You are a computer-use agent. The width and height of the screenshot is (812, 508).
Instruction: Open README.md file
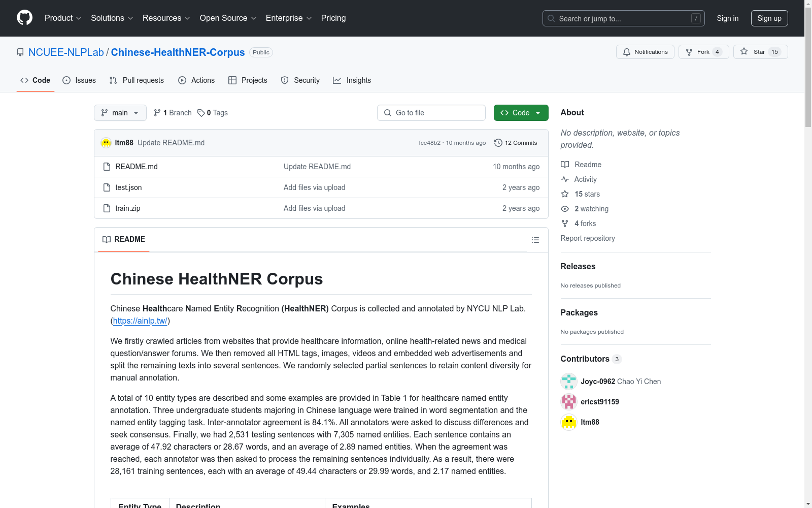coord(137,167)
